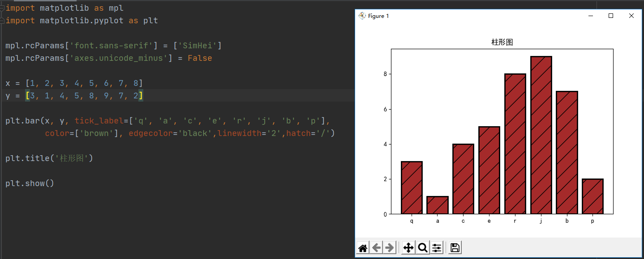Click the highlighted closing bracket of y list
Screen dimensions: 644x259
[x=141, y=96]
